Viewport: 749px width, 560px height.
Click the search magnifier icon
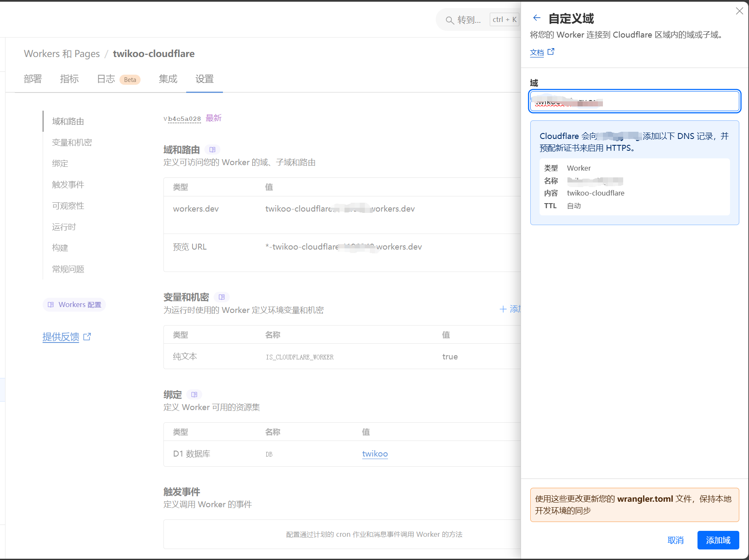tap(449, 19)
